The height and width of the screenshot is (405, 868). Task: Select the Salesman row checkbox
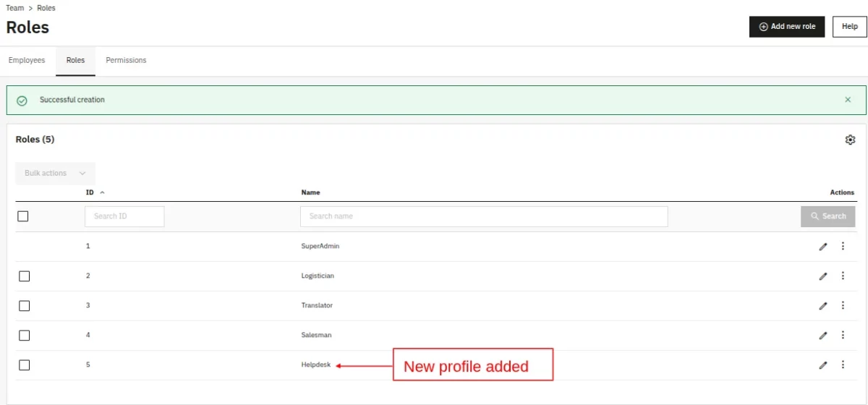24,336
